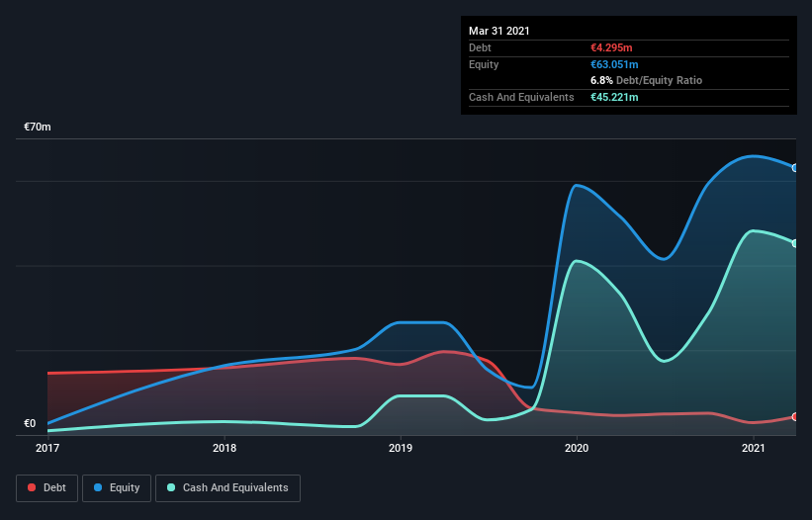Viewport: 812px width, 520px height.
Task: Click the tooltip's Cash And Equivalents label
Action: click(x=521, y=97)
